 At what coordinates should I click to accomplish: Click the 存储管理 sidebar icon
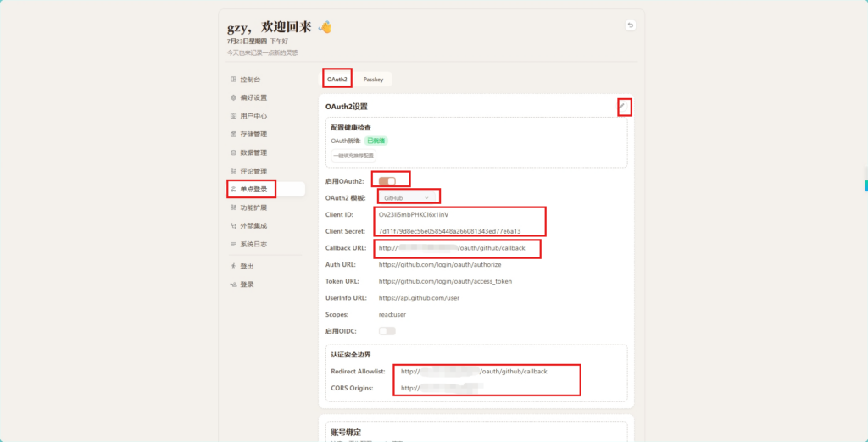click(233, 135)
